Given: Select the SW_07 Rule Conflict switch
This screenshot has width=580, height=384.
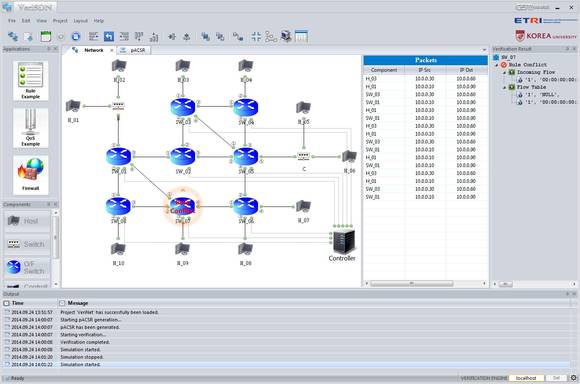Looking at the screenshot, I should click(x=183, y=206).
